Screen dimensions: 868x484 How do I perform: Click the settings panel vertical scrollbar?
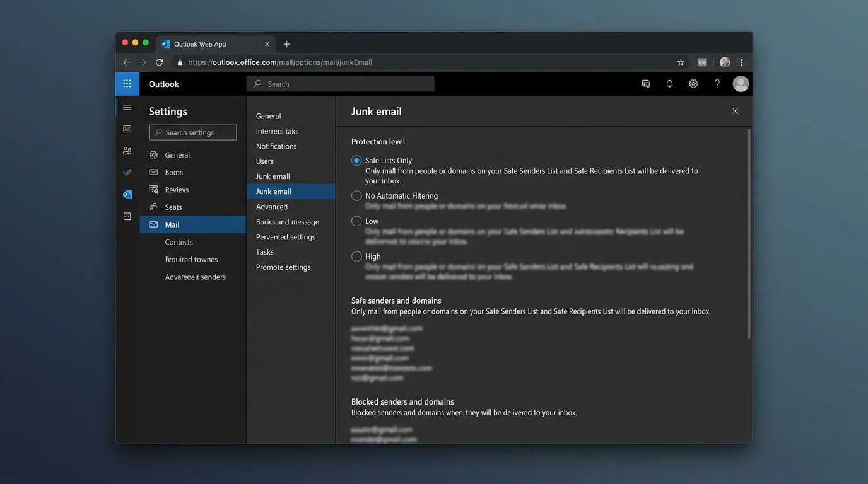pos(749,233)
